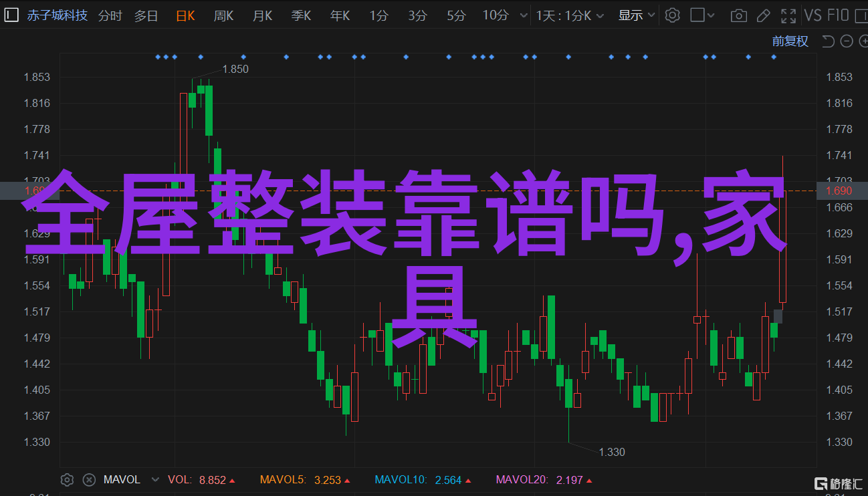
Task: Open the MAVOL indicator dropdown
Action: click(156, 479)
